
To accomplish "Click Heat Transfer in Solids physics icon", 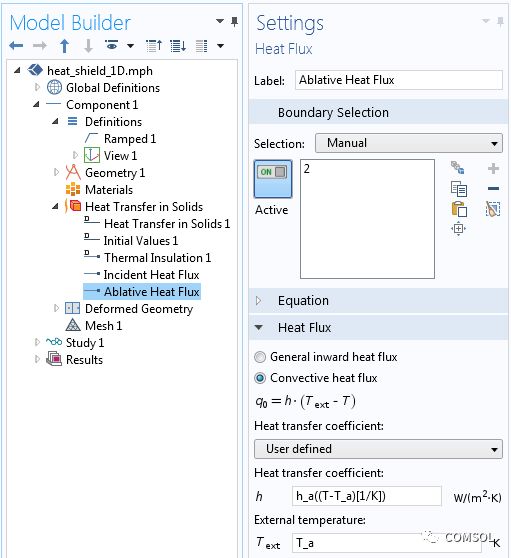I will [73, 206].
